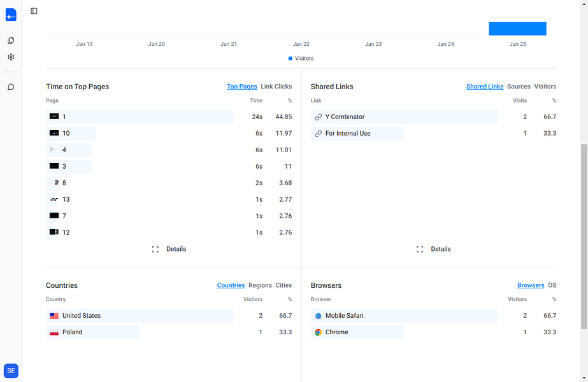Image resolution: width=588 pixels, height=382 pixels.
Task: Click expand icon beside Shared Links Details
Action: pyautogui.click(x=420, y=250)
